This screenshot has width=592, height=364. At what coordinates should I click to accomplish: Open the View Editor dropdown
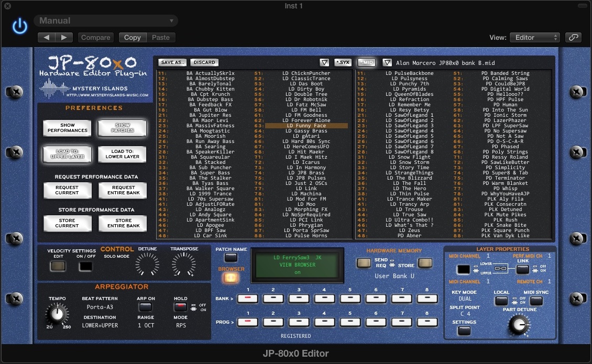tap(533, 37)
